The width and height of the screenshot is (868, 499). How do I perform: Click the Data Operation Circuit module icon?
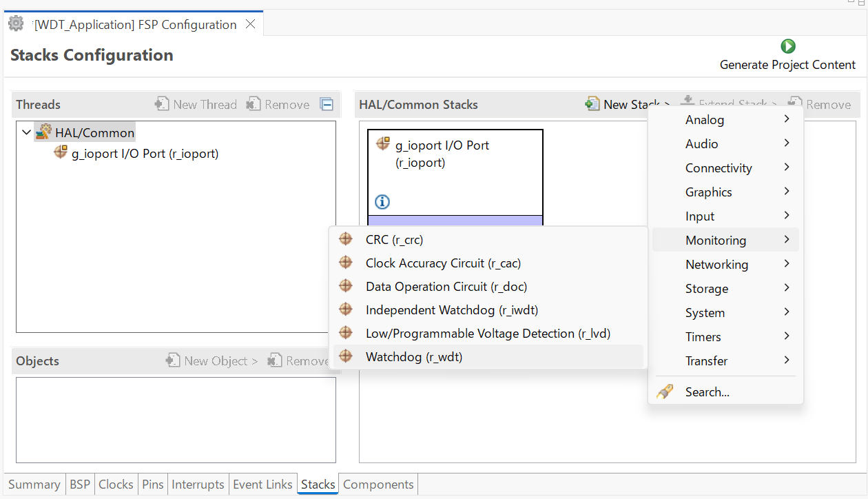(346, 287)
